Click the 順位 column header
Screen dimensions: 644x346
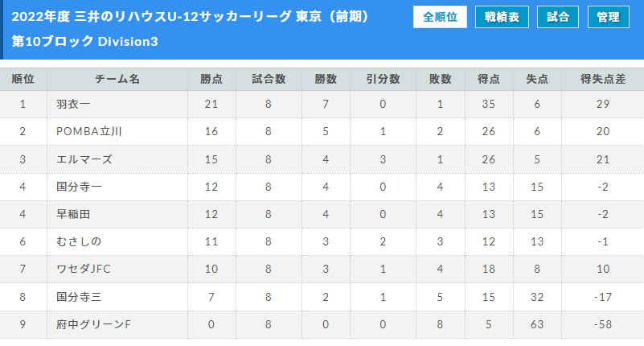(23, 79)
